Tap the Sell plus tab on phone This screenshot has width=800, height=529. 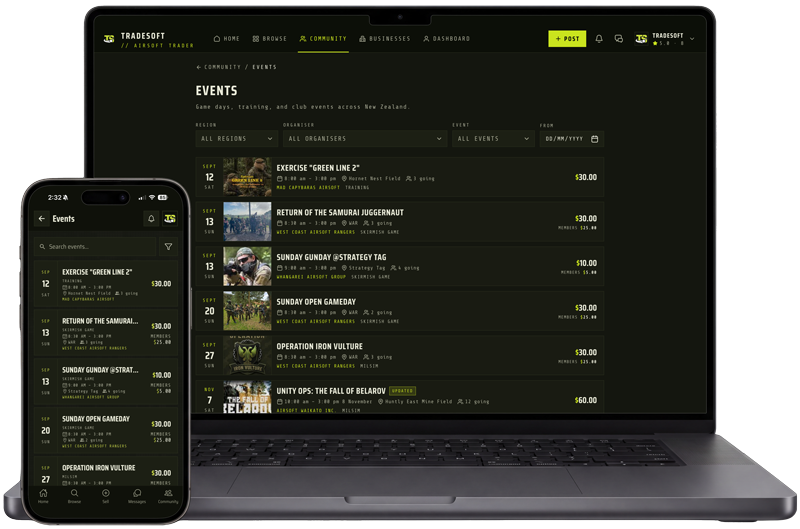tap(106, 496)
